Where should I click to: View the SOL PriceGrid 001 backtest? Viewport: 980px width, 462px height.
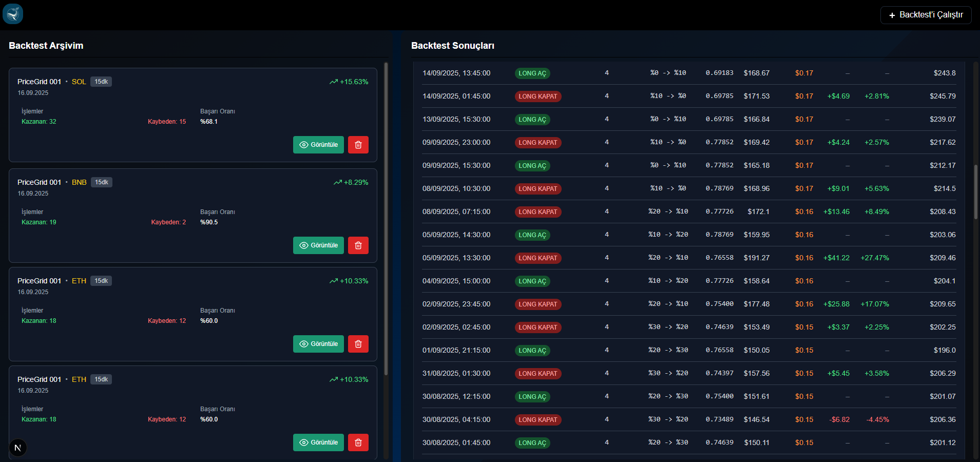click(318, 145)
